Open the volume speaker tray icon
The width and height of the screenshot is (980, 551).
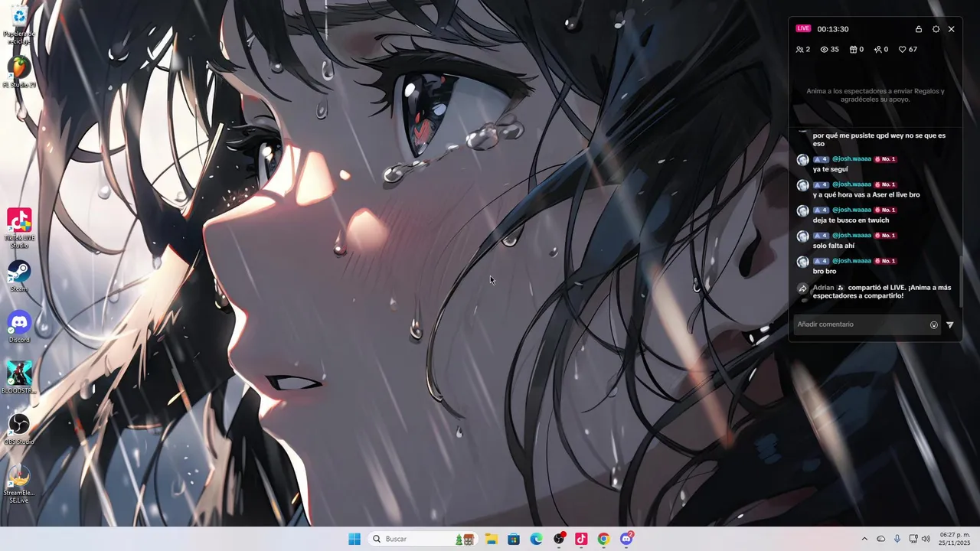[926, 539]
